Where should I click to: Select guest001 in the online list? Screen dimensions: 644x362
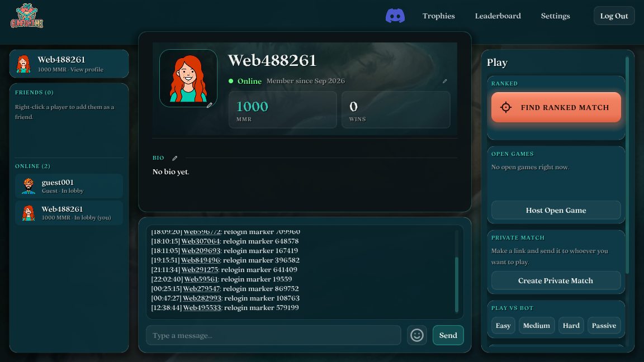point(69,186)
